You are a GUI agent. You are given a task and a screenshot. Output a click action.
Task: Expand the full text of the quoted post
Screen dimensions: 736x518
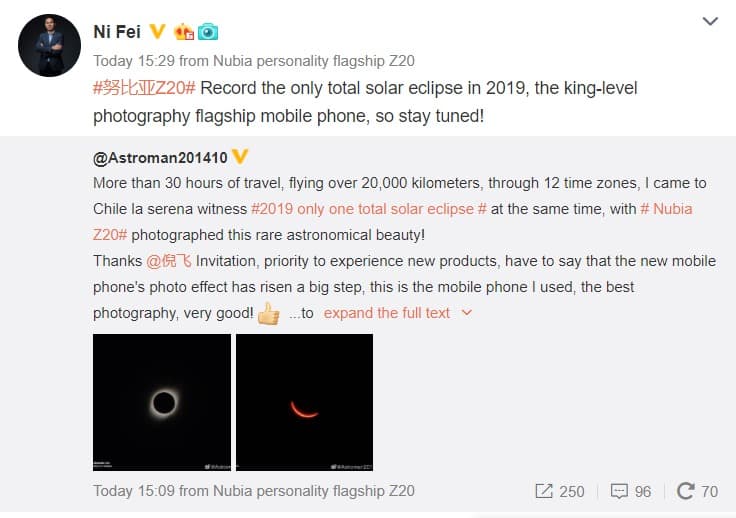[x=386, y=313]
